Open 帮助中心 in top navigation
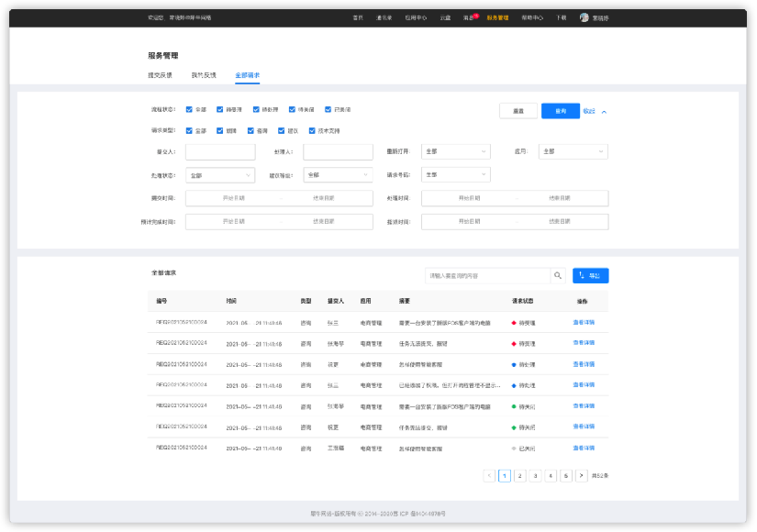 (x=532, y=17)
